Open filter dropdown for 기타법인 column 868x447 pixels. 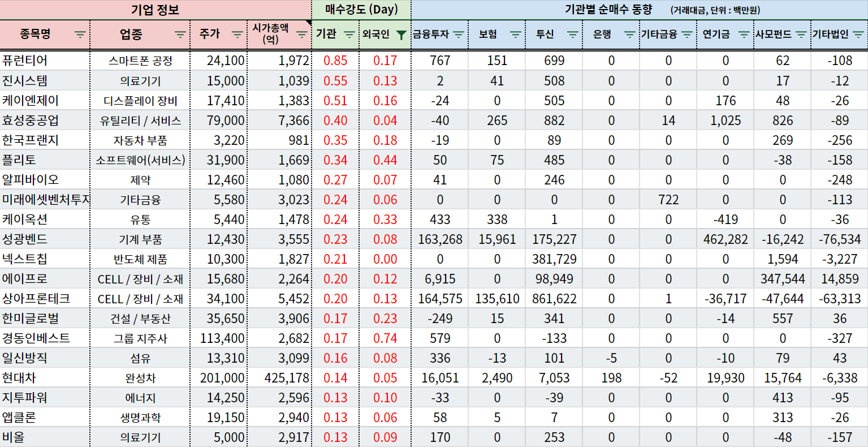pyautogui.click(x=858, y=35)
